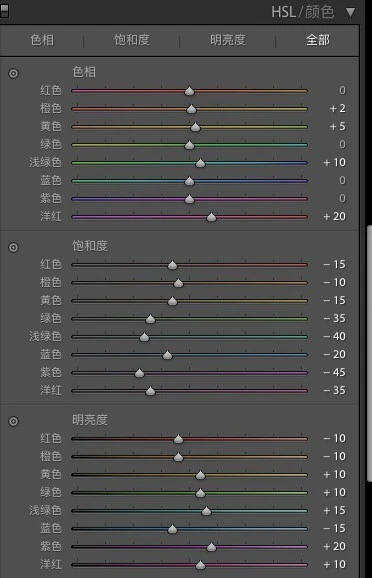Click the 饱和度 洋红 slider handle
The height and width of the screenshot is (578, 372).
[x=150, y=391]
